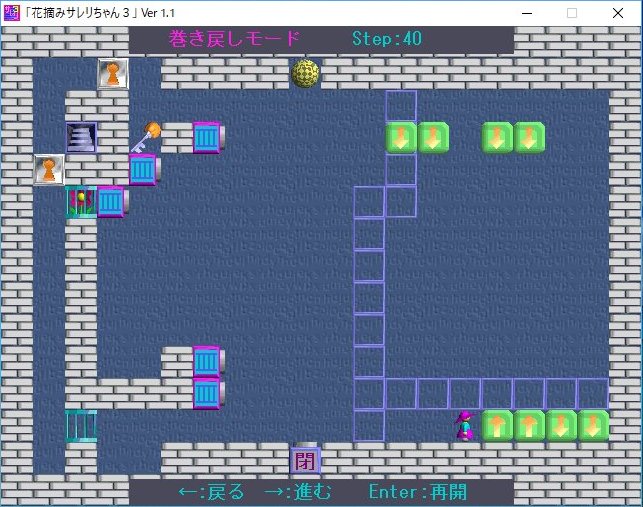Click the keyhole tile left of the flower cage
643x507 pixels.
49,169
